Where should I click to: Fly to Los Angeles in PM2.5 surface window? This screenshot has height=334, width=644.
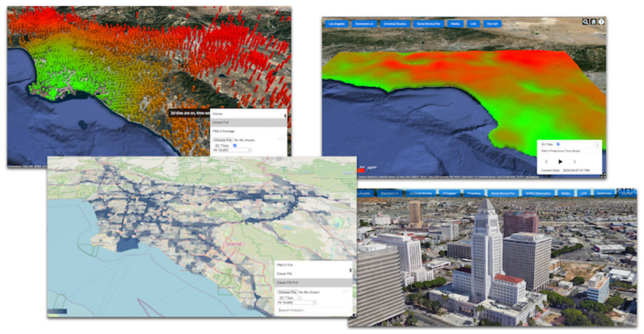point(337,24)
